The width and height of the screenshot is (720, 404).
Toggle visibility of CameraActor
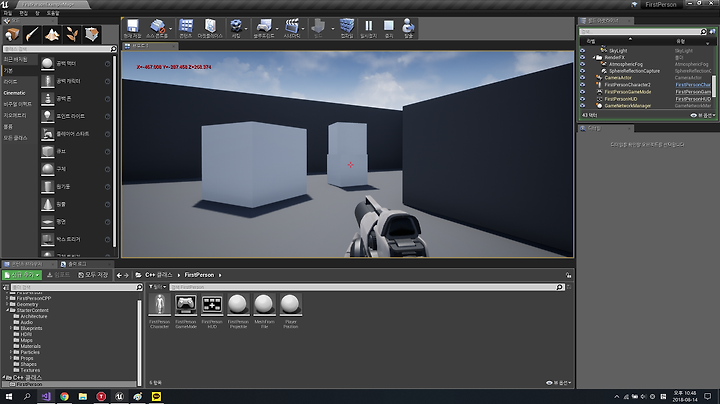pyautogui.click(x=583, y=78)
